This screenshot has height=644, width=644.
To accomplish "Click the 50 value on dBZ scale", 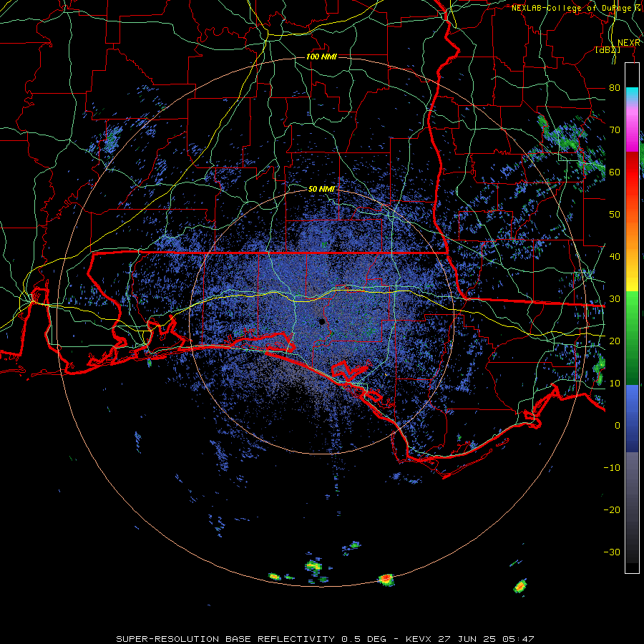I will tap(615, 215).
